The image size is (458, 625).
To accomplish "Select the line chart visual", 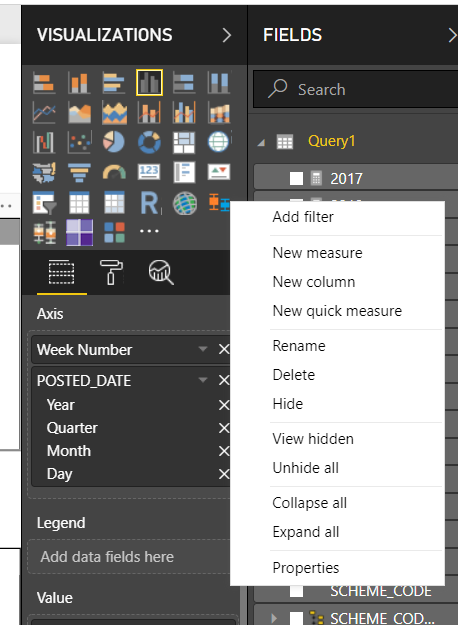I will click(x=44, y=112).
